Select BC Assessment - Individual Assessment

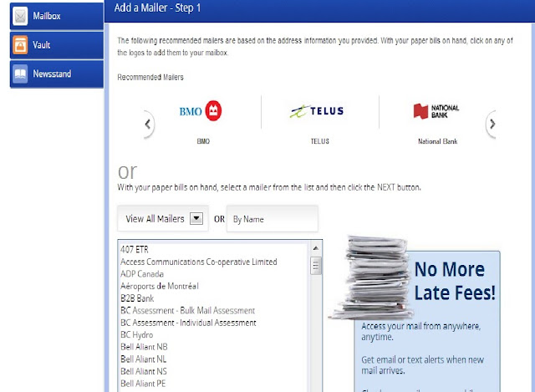(188, 323)
